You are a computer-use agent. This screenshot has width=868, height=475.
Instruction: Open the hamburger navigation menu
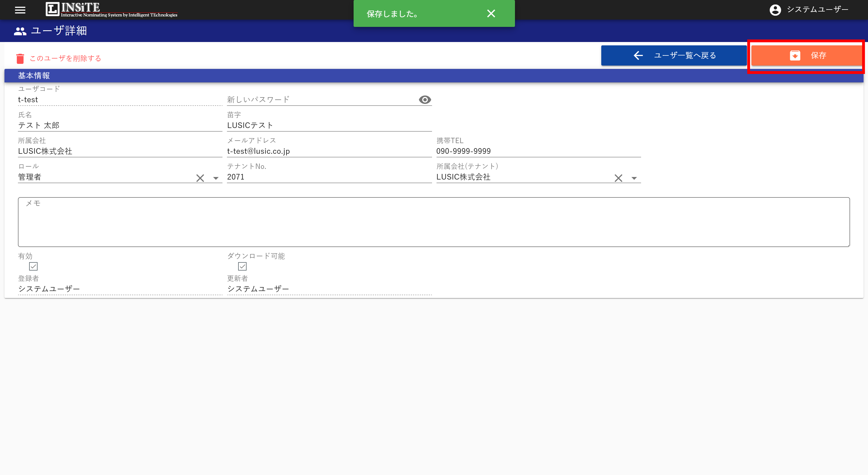20,10
